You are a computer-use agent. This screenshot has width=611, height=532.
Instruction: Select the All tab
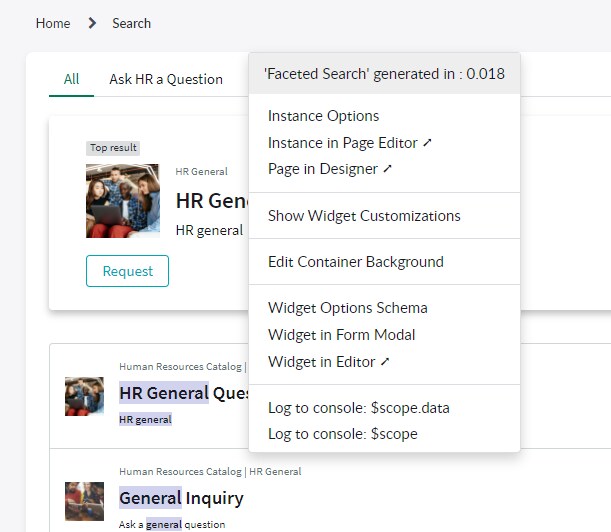point(71,79)
